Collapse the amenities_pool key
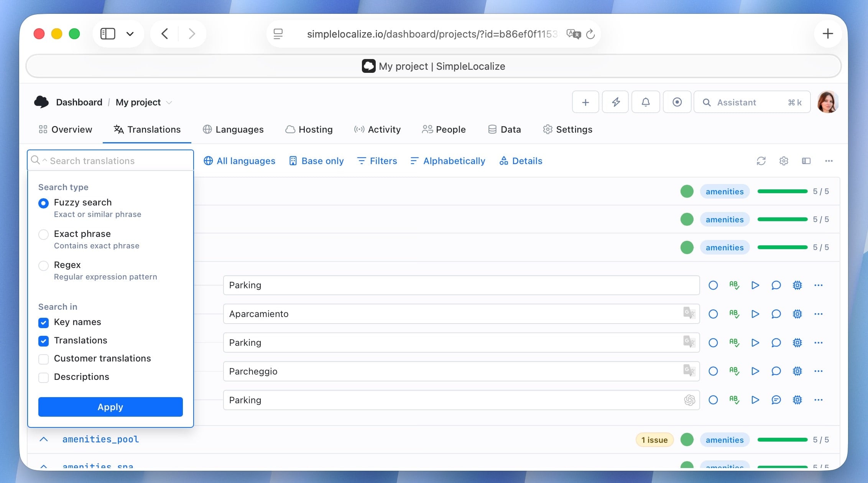Screen dimensions: 868x483 tap(44, 439)
